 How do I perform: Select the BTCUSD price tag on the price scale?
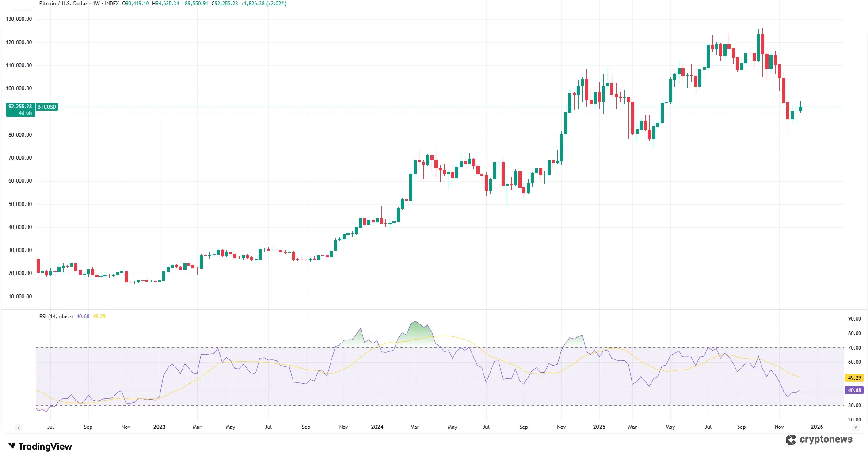46,107
